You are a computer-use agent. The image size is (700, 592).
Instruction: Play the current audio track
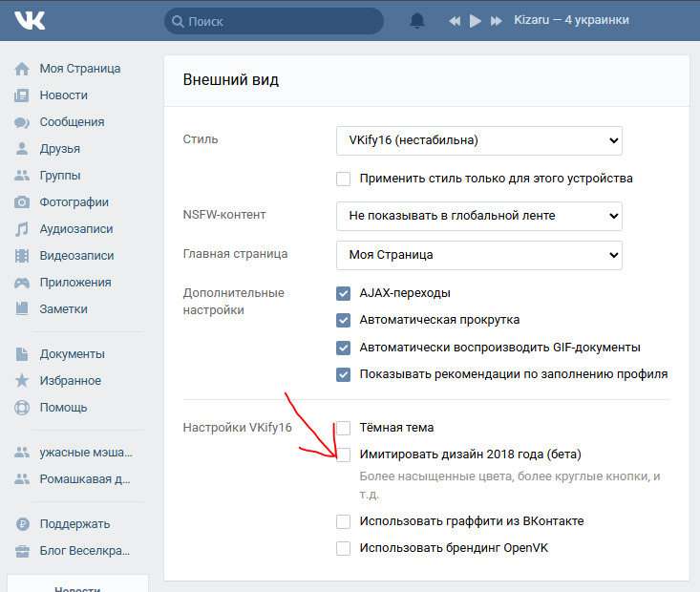coord(475,21)
